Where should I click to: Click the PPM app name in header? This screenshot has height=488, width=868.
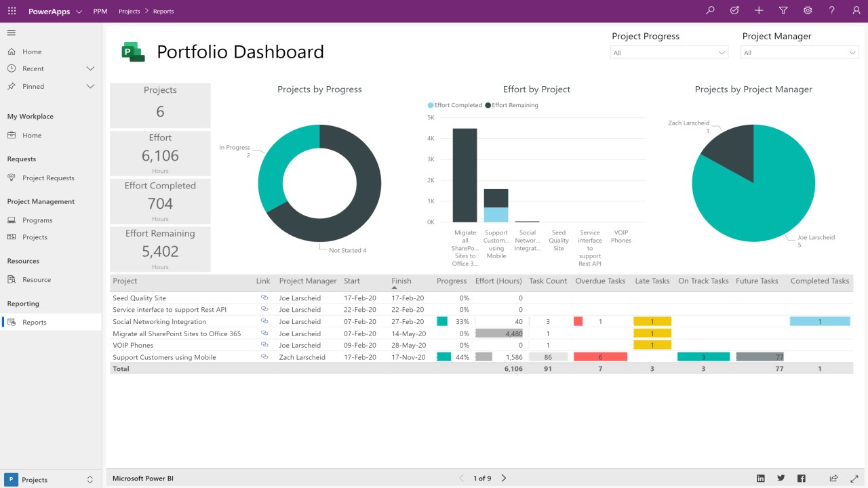pyautogui.click(x=100, y=12)
